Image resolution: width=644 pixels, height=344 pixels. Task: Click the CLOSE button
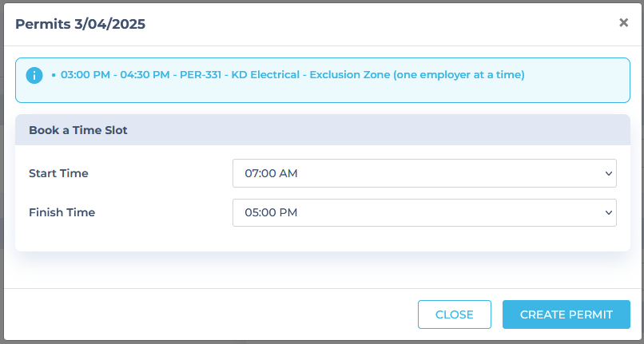point(455,314)
